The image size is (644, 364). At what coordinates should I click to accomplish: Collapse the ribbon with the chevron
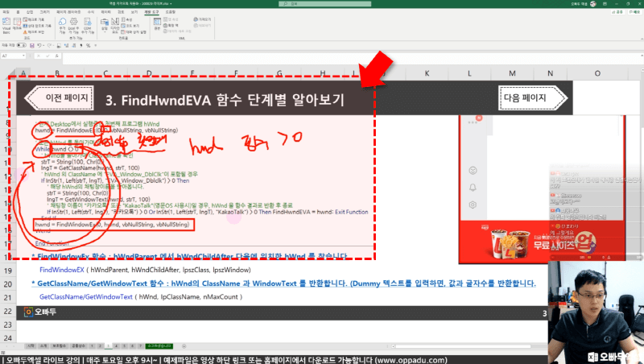pos(640,39)
